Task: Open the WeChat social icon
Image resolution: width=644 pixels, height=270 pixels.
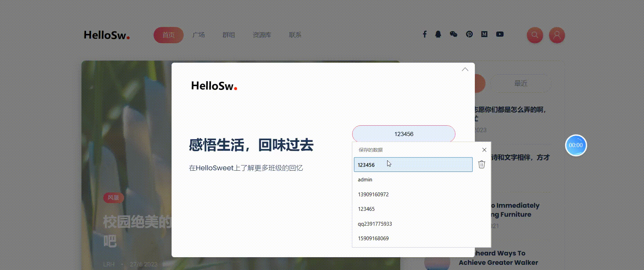Action: [453, 34]
